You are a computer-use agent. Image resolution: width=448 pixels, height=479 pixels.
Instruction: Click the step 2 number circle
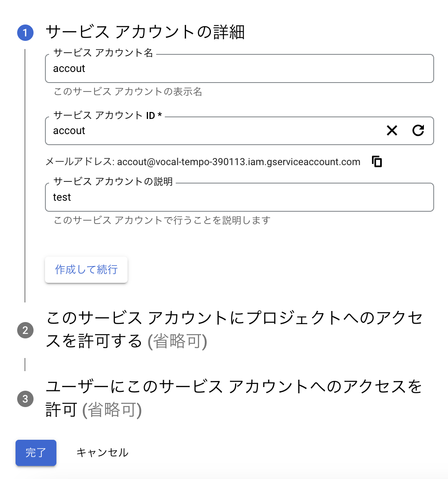pos(25,330)
